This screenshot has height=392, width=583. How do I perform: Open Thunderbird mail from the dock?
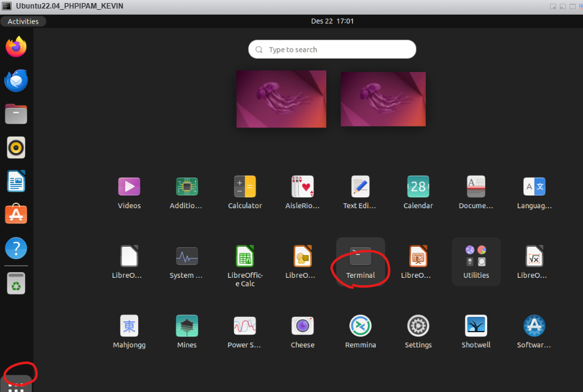point(16,81)
